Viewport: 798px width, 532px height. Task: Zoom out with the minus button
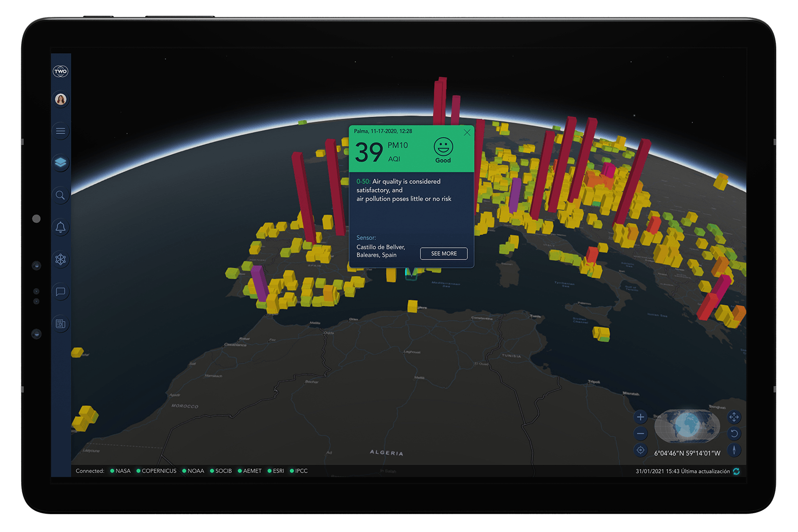(x=640, y=434)
